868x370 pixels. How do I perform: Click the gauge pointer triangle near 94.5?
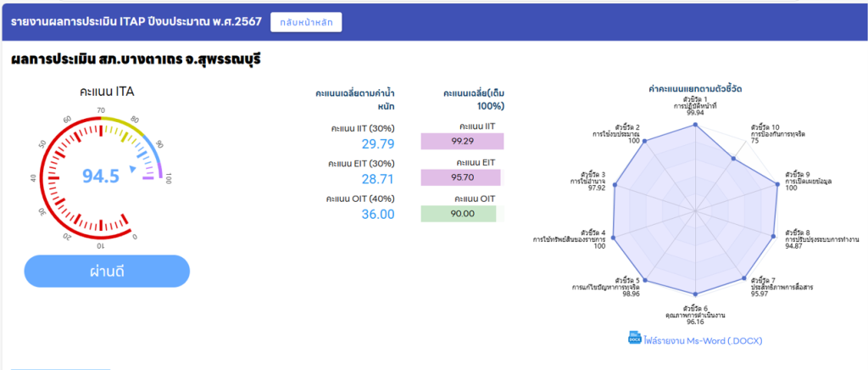pos(132,170)
